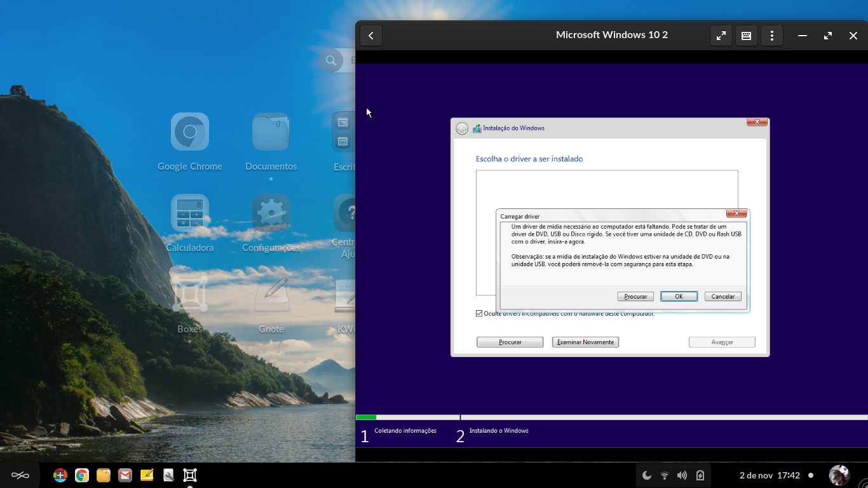The height and width of the screenshot is (488, 868).
Task: Confirm OK in the Carregar driver dialog
Action: tap(679, 297)
